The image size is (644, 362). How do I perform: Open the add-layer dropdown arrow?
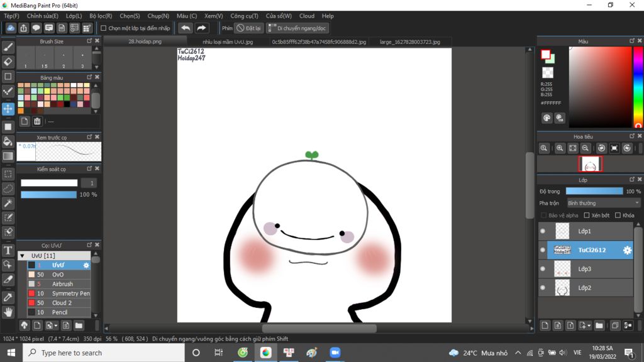tap(589, 326)
